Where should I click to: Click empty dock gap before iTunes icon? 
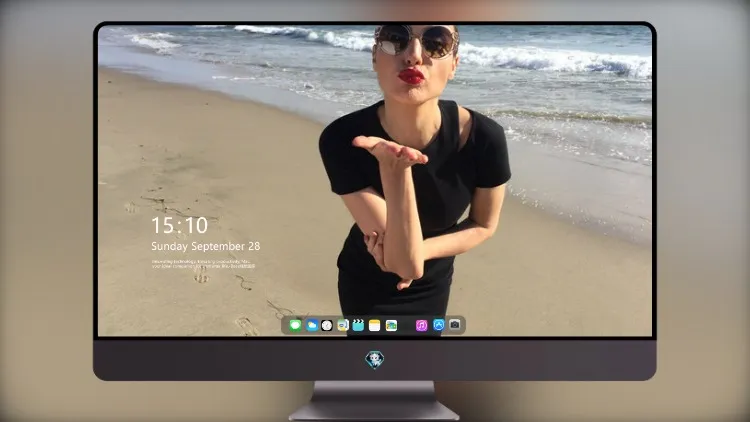tap(407, 325)
